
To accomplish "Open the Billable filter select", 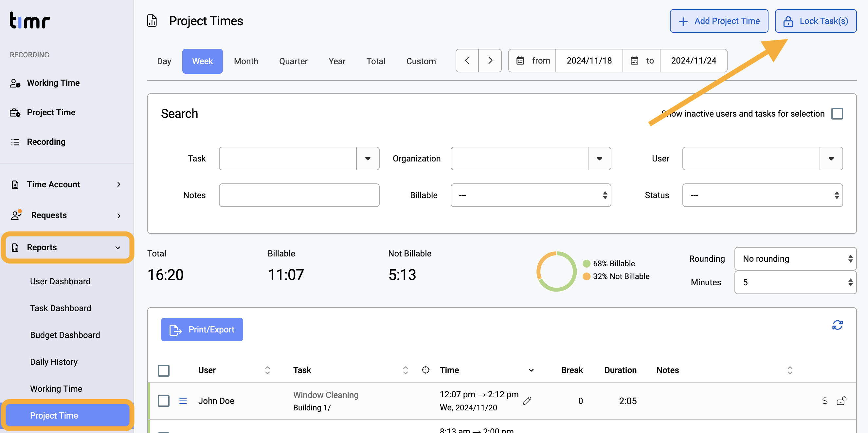I will tap(531, 195).
